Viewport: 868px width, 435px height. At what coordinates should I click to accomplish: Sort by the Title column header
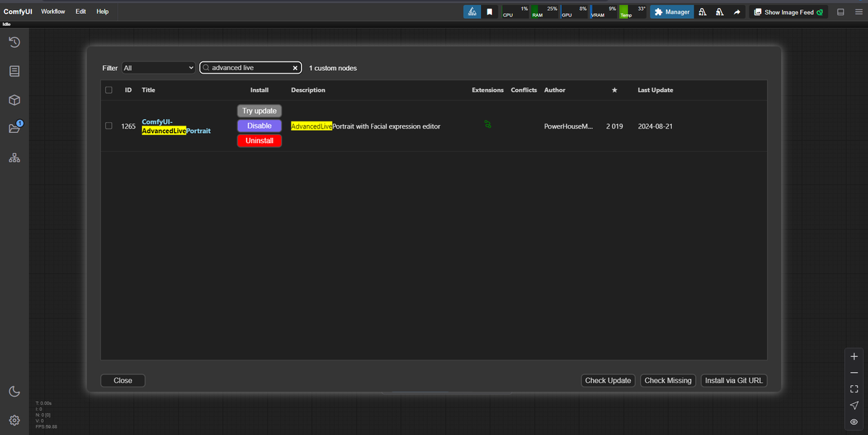148,90
